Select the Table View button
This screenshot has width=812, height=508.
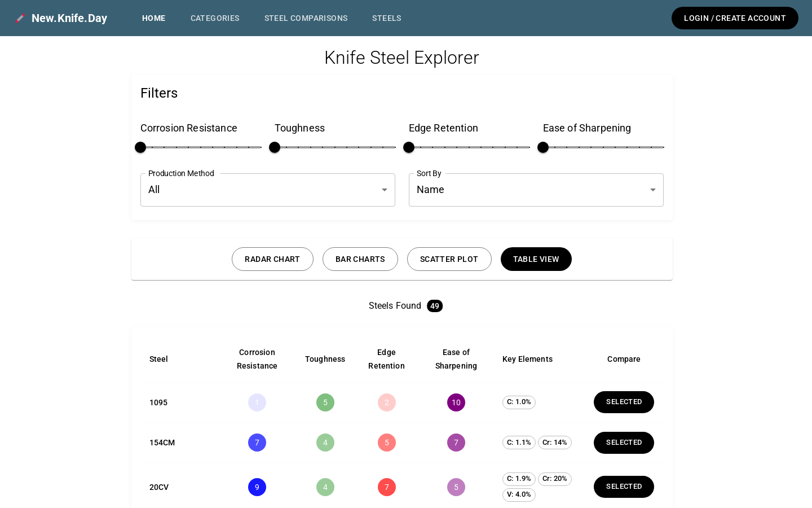[x=536, y=259]
